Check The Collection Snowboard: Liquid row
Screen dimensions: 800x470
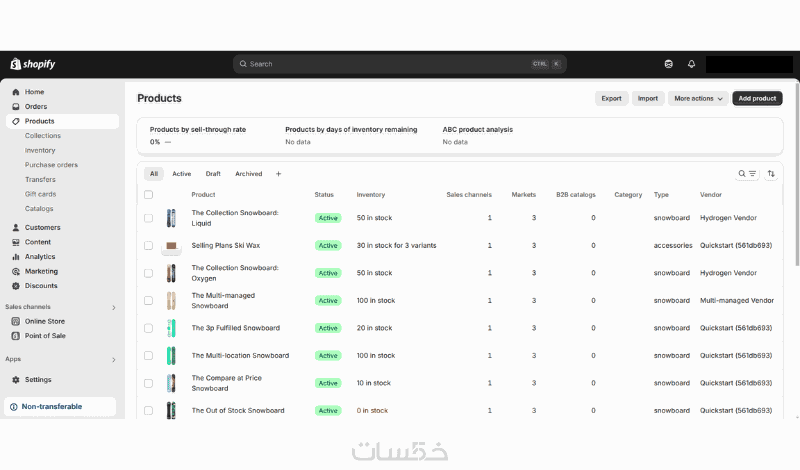click(148, 218)
